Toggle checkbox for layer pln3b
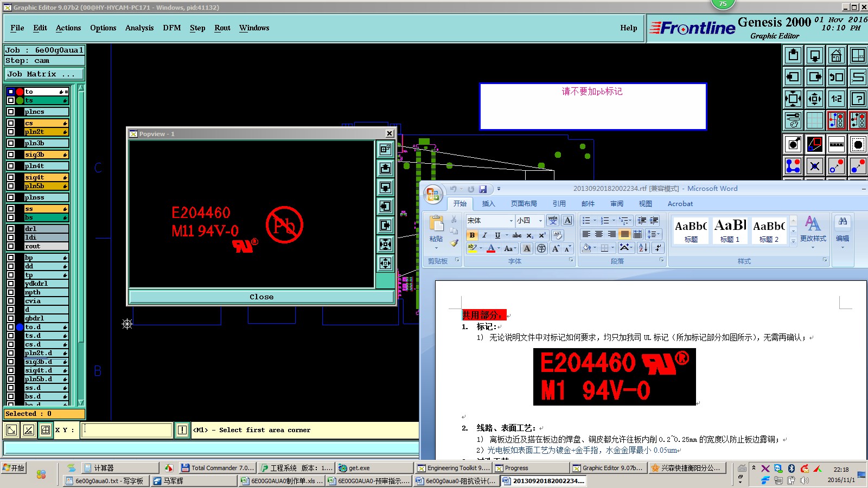Viewport: 868px width, 488px height. point(11,143)
